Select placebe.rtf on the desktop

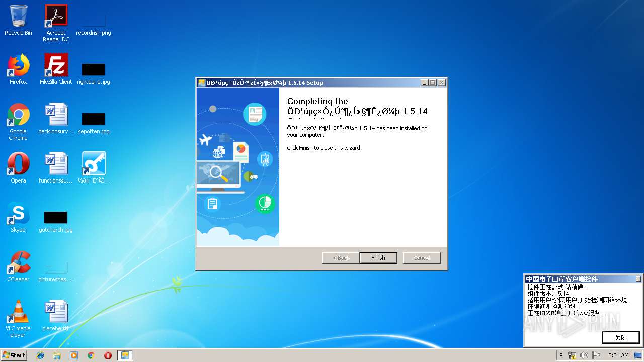tap(56, 316)
